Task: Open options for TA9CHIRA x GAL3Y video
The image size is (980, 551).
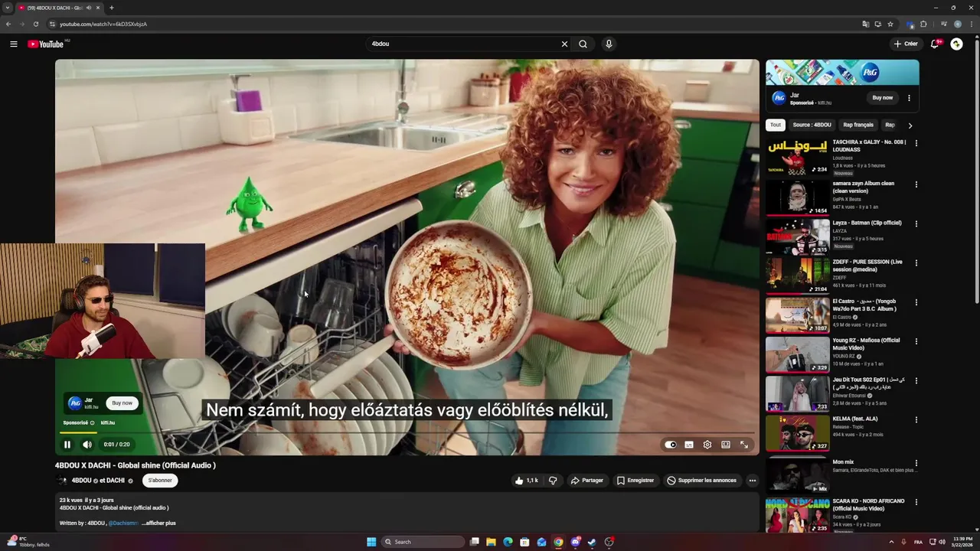Action: [x=916, y=143]
